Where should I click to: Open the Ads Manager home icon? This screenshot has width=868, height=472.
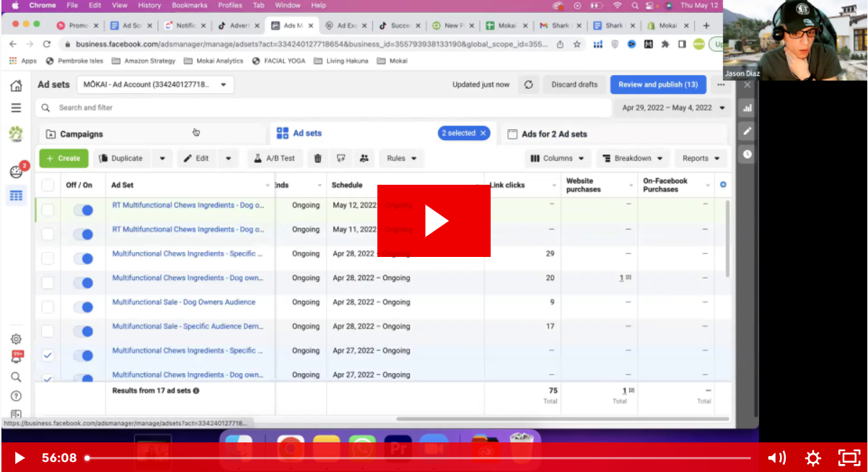coord(16,86)
